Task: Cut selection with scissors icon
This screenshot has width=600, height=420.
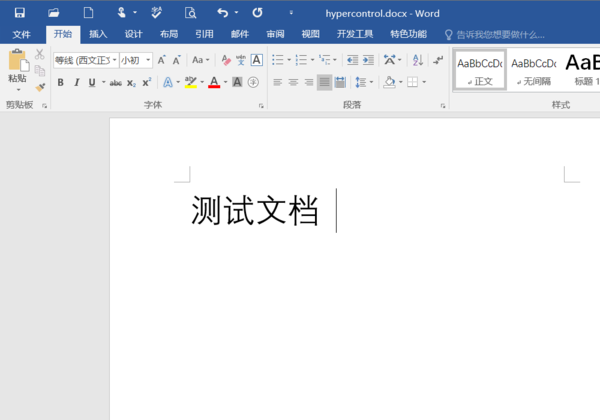Action: [x=39, y=54]
